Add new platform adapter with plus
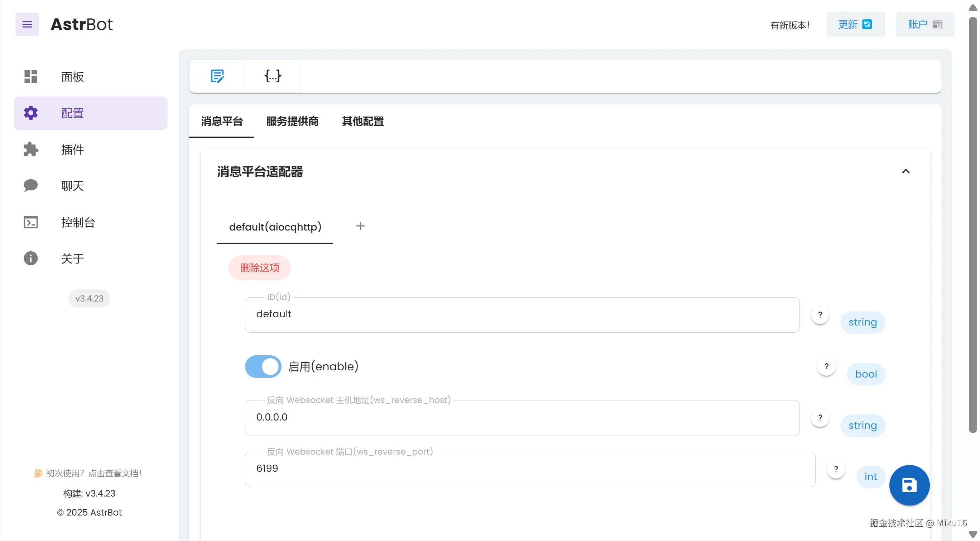Viewport: 980px width, 541px height. pos(360,226)
